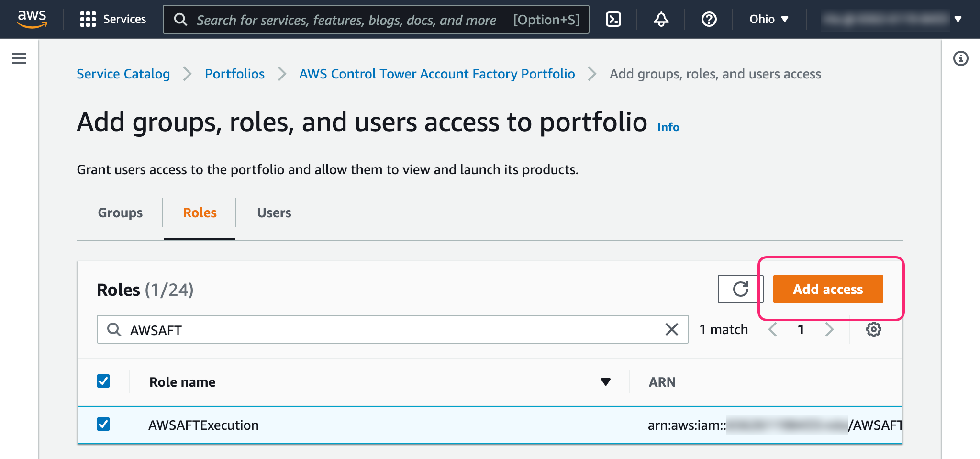Launch the CloudShell terminal icon

pyautogui.click(x=613, y=19)
